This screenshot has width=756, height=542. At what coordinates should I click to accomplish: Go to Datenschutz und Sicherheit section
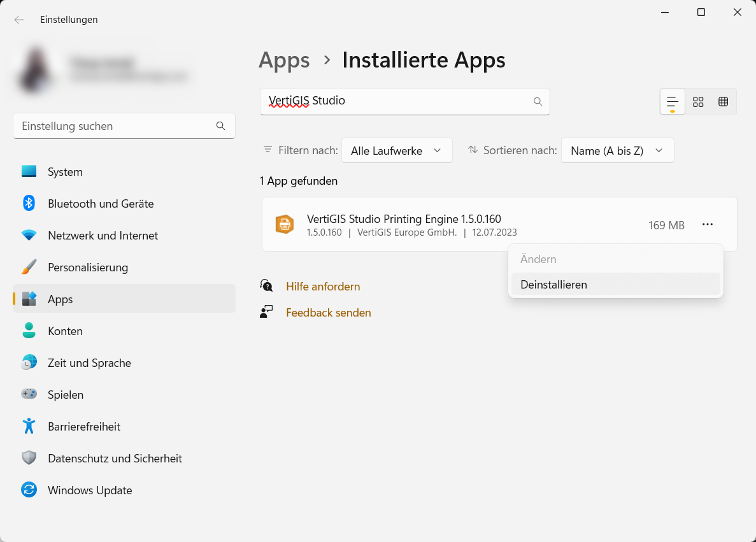115,458
